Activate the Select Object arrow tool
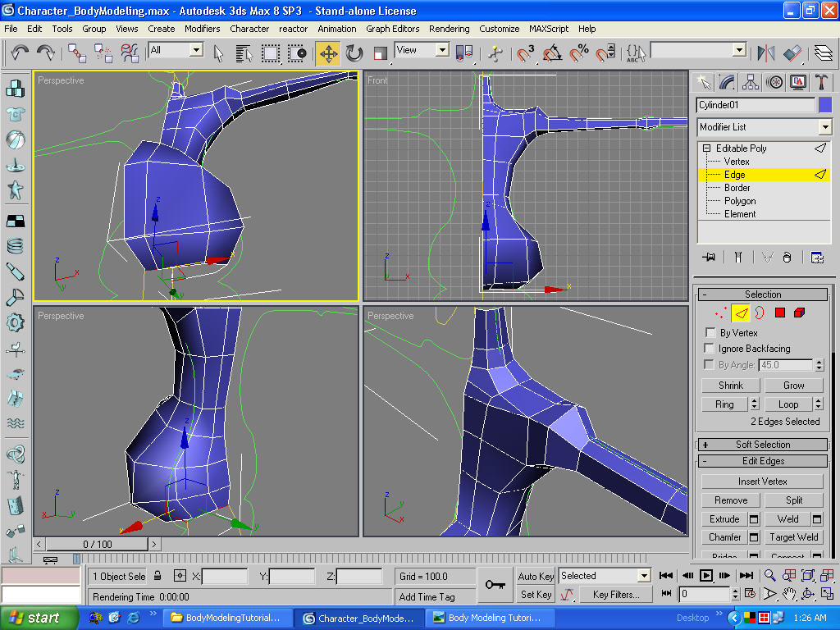 (218, 53)
